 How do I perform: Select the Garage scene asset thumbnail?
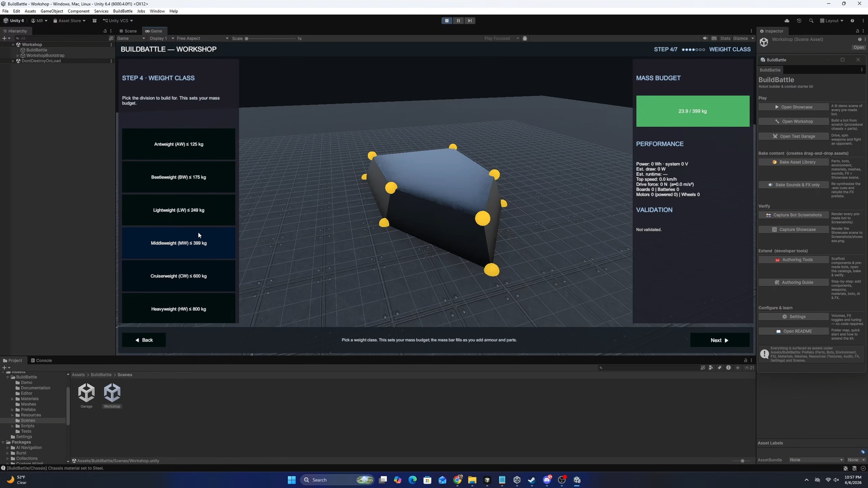coord(86,393)
